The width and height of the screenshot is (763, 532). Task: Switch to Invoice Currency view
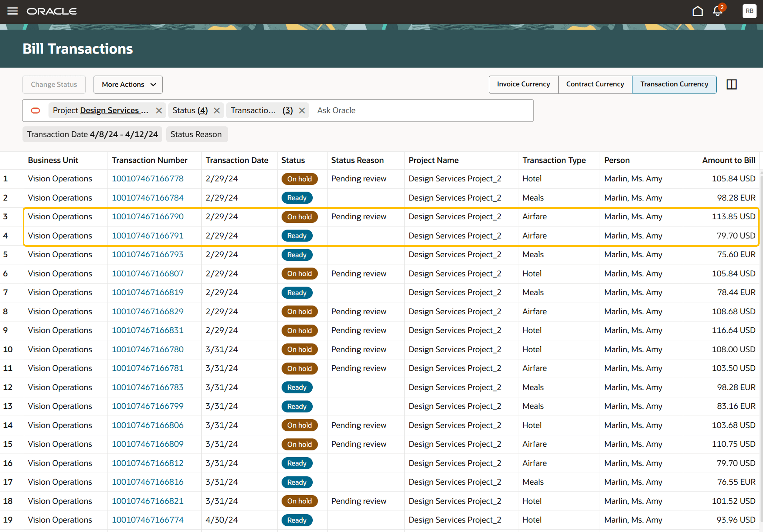tap(523, 84)
